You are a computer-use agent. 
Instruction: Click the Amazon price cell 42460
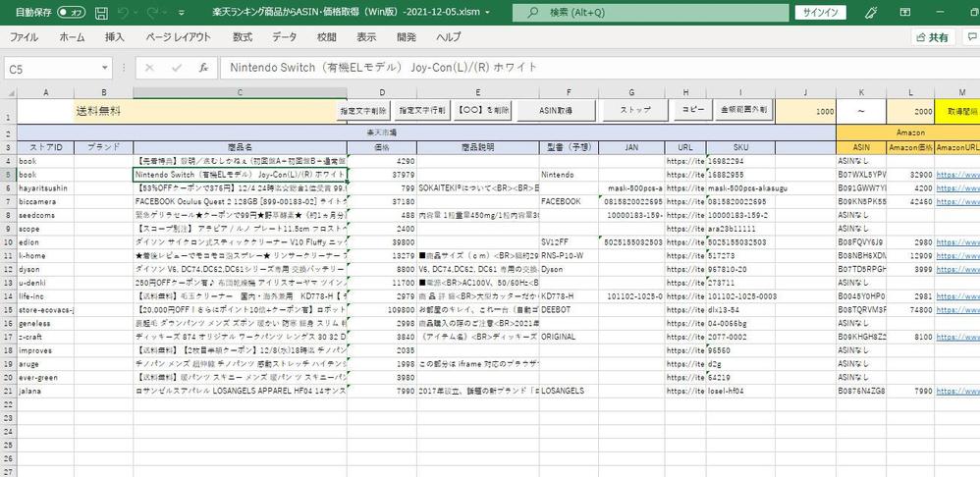pos(910,201)
